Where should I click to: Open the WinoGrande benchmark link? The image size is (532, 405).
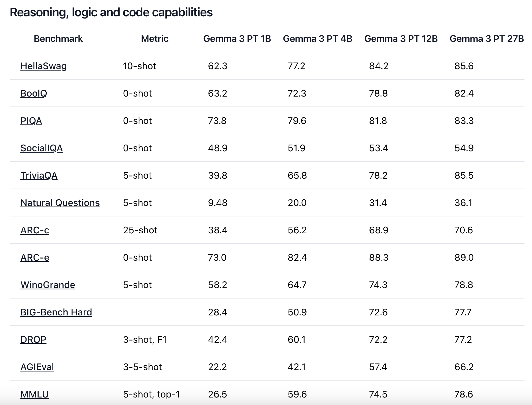[x=48, y=285]
